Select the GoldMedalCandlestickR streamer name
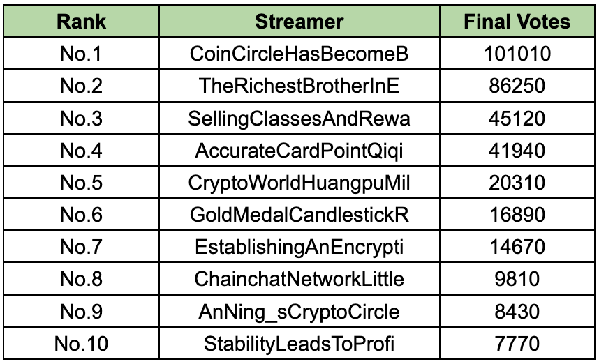The height and width of the screenshot is (364, 599). (299, 215)
